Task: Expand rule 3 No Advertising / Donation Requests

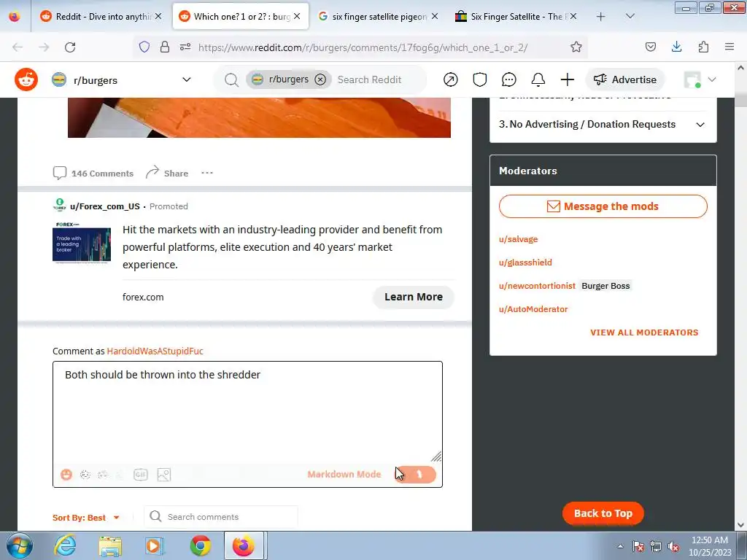Action: 603,124
